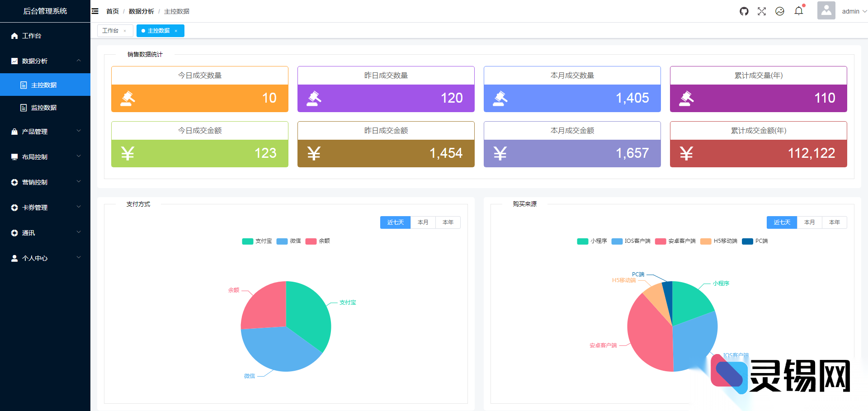The image size is (868, 411).
Task: Hide IOS客户端 from the purchase source chart
Action: tap(631, 241)
